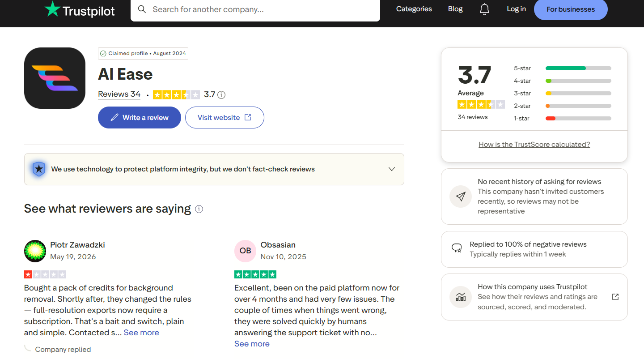Viewport: 644px width, 359px height.
Task: Focus the Search for another company field
Action: tap(255, 9)
